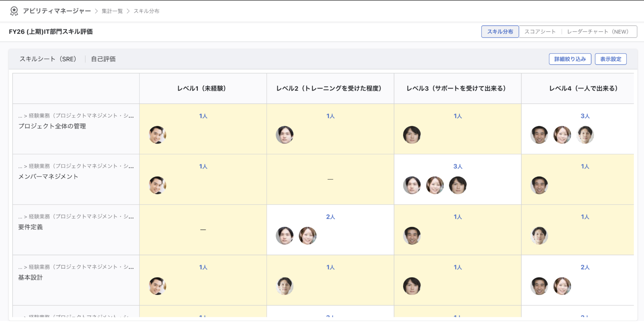Viewport: 644px width, 323px height.
Task: Click the Ability Manager award logo icon
Action: point(14,11)
